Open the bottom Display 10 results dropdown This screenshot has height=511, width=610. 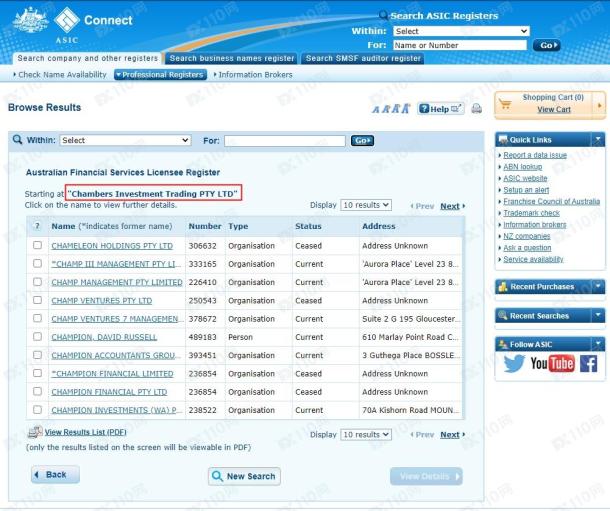[x=366, y=434]
